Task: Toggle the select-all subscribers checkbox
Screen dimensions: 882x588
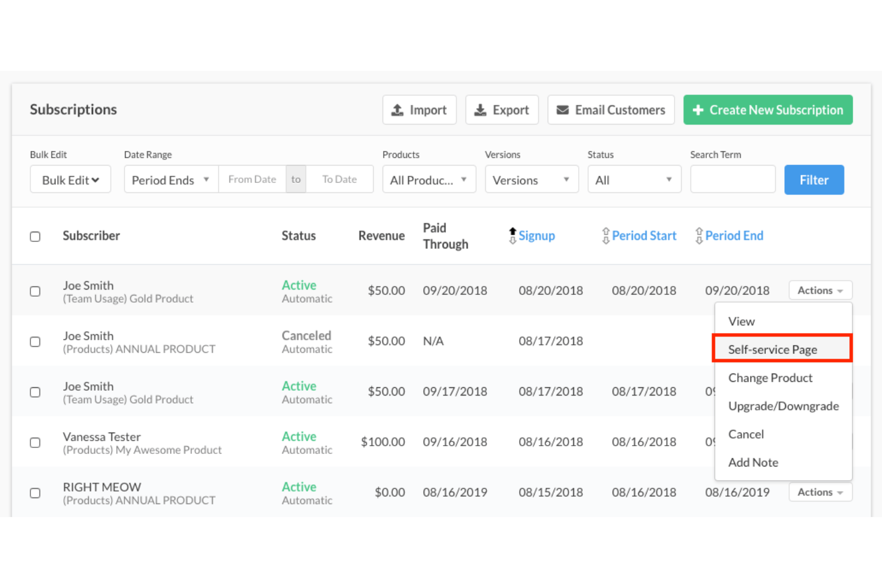Action: [35, 236]
